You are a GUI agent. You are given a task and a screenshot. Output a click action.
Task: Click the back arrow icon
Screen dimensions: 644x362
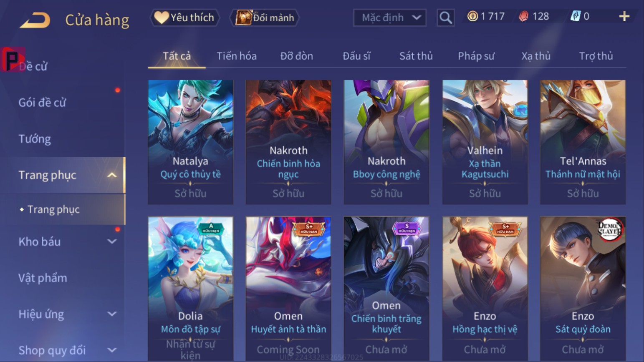pyautogui.click(x=35, y=20)
